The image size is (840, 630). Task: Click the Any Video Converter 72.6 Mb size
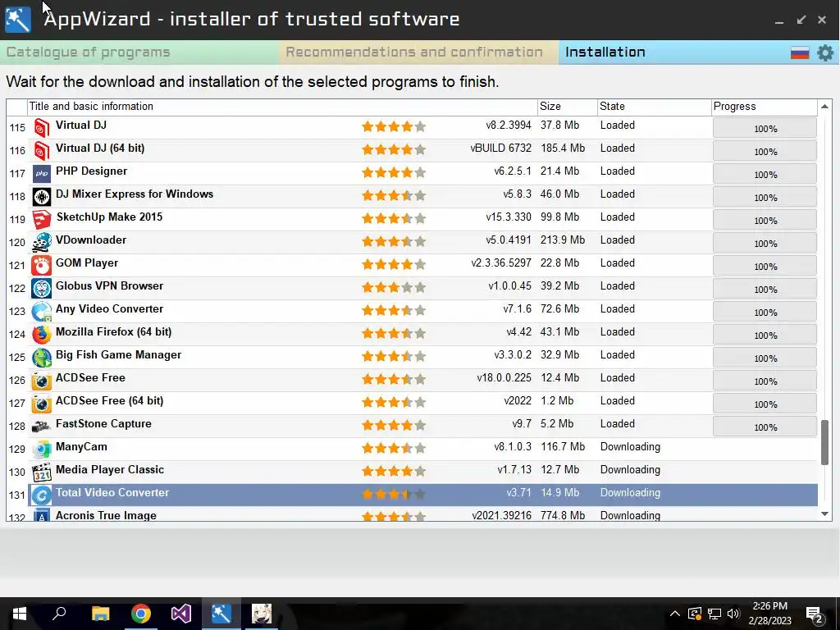coord(559,309)
